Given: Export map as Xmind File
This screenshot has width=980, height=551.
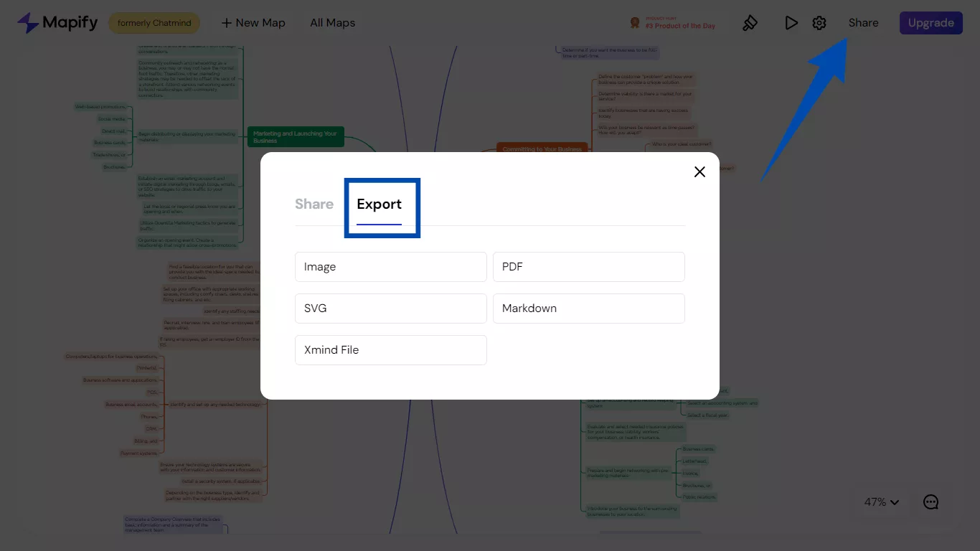Looking at the screenshot, I should pos(391,350).
